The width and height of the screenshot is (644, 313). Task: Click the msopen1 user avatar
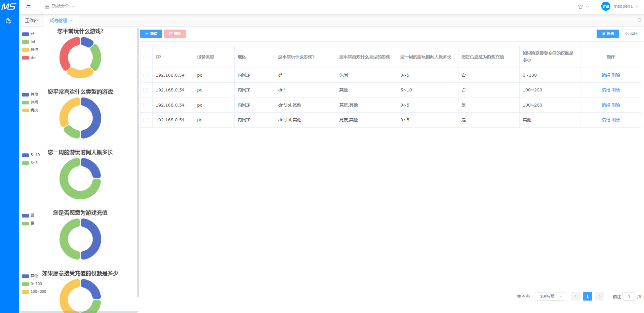[606, 6]
